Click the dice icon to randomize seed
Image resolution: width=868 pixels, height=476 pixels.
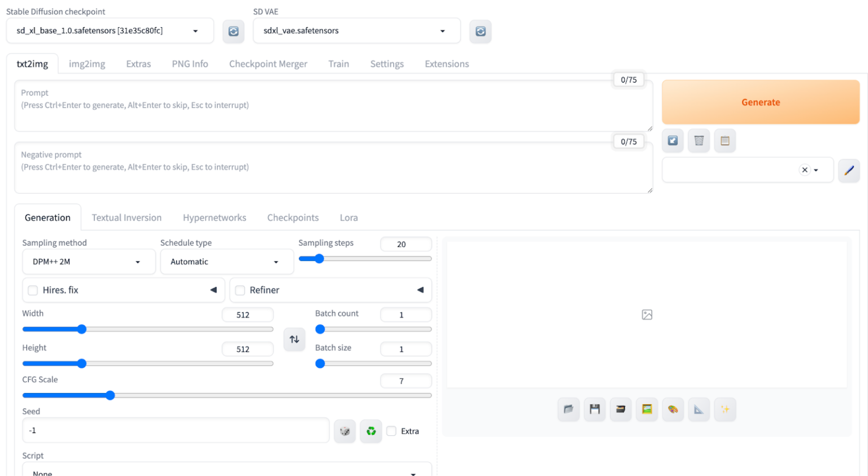(345, 431)
